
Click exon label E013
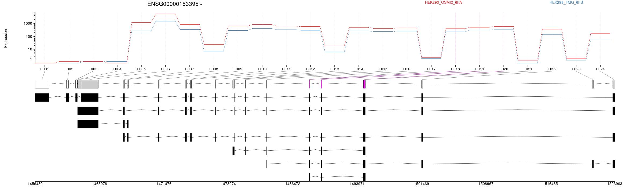[335, 69]
